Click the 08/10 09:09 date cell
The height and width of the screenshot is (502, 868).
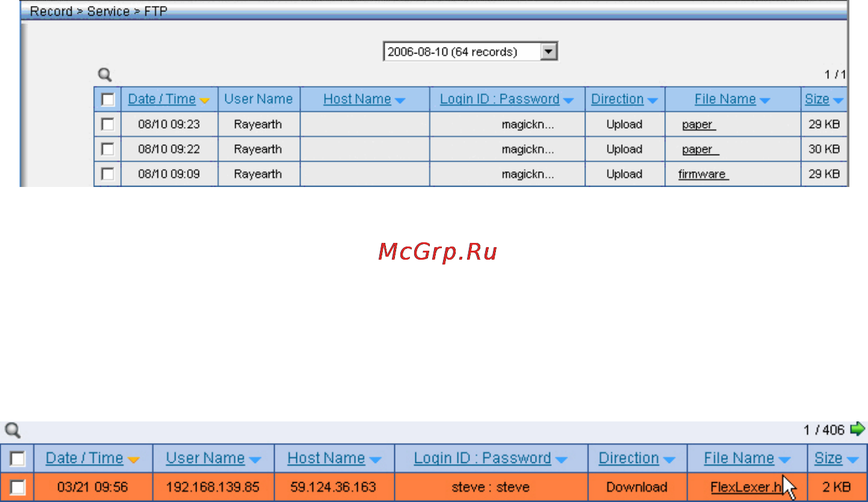(x=169, y=174)
